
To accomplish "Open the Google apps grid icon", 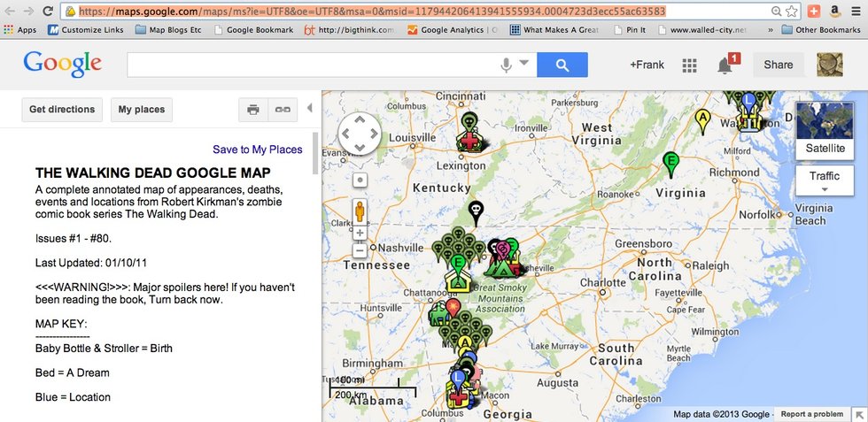I will [x=689, y=65].
